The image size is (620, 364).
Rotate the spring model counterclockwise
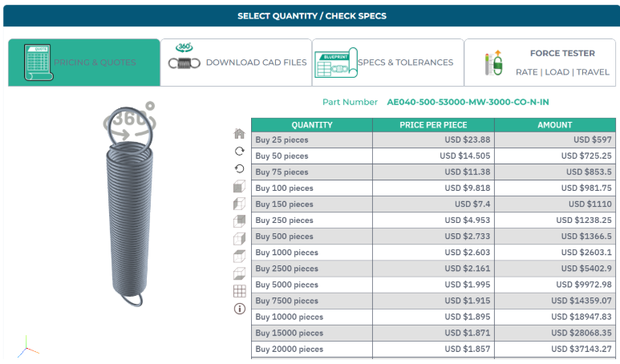(x=239, y=168)
